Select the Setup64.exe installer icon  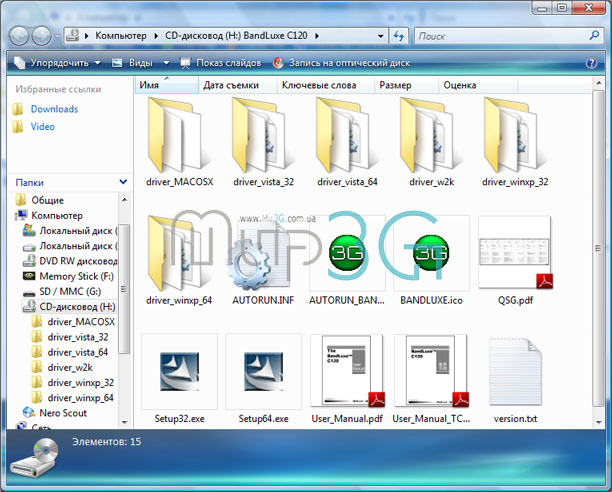click(263, 371)
